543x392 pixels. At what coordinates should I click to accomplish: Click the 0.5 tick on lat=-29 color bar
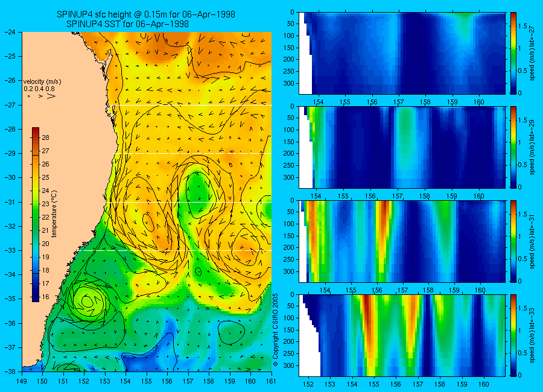522,165
